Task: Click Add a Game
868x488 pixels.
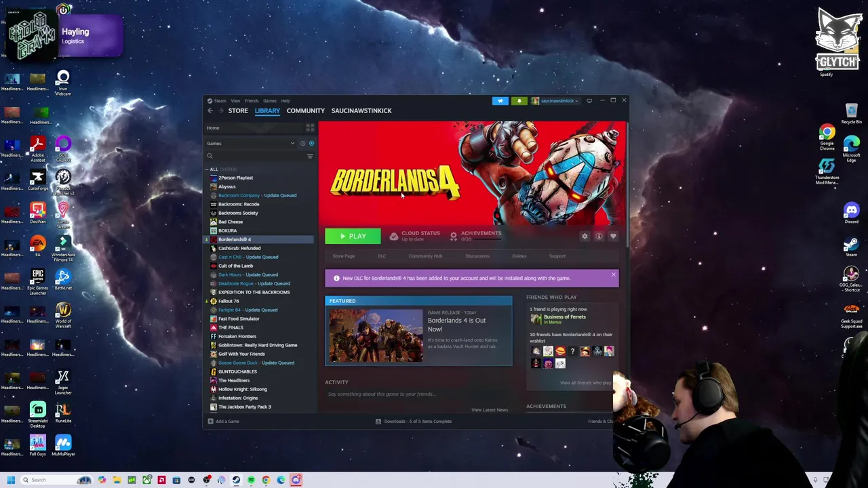Action: [224, 422]
